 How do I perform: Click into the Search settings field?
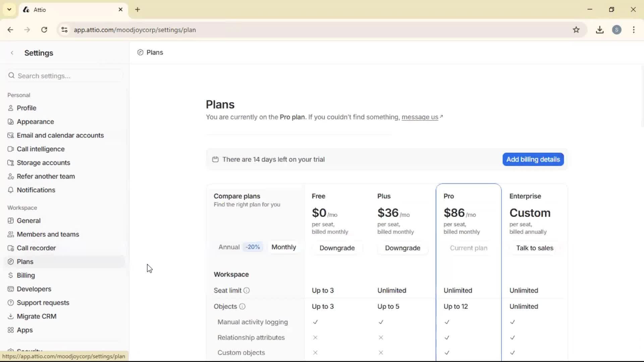tap(64, 76)
